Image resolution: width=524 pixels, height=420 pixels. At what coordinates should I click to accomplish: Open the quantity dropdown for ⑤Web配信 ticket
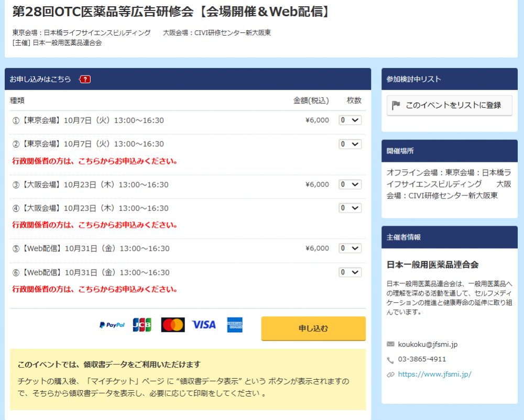(x=350, y=248)
